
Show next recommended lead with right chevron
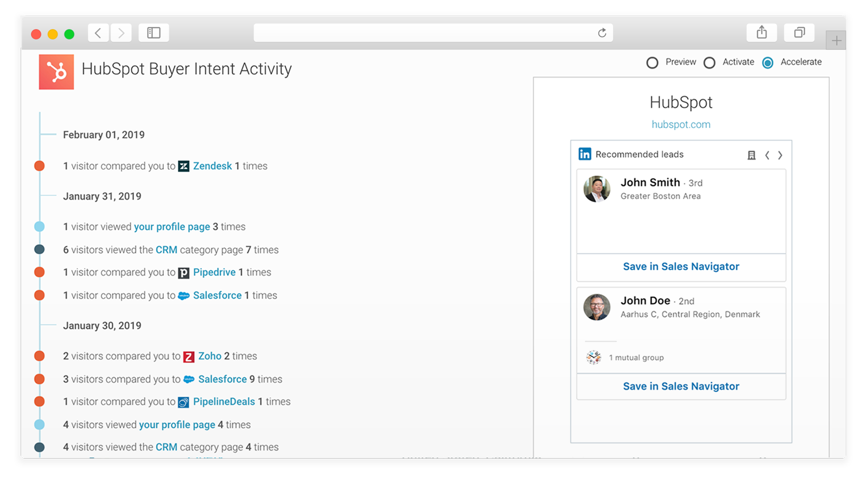click(x=780, y=155)
